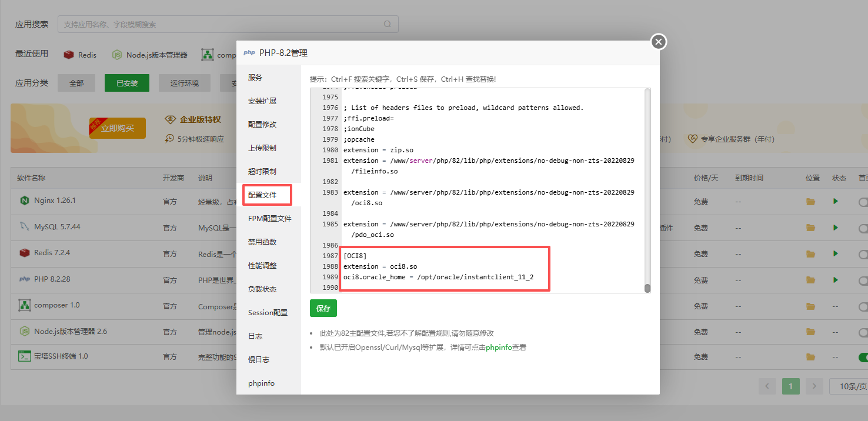Click Nginx 1.26.1 in software list
Viewport: 868px width, 421px height.
[x=55, y=201]
